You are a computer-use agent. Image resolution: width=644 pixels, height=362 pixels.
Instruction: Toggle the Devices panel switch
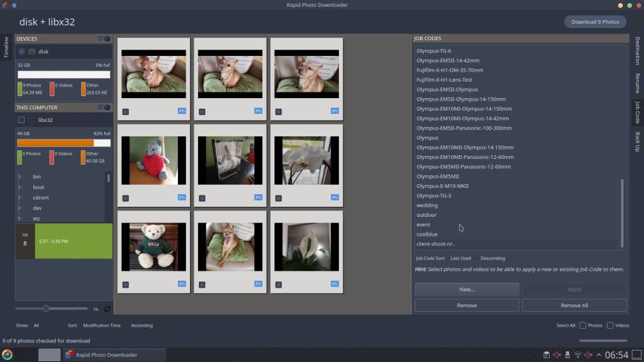coord(104,39)
